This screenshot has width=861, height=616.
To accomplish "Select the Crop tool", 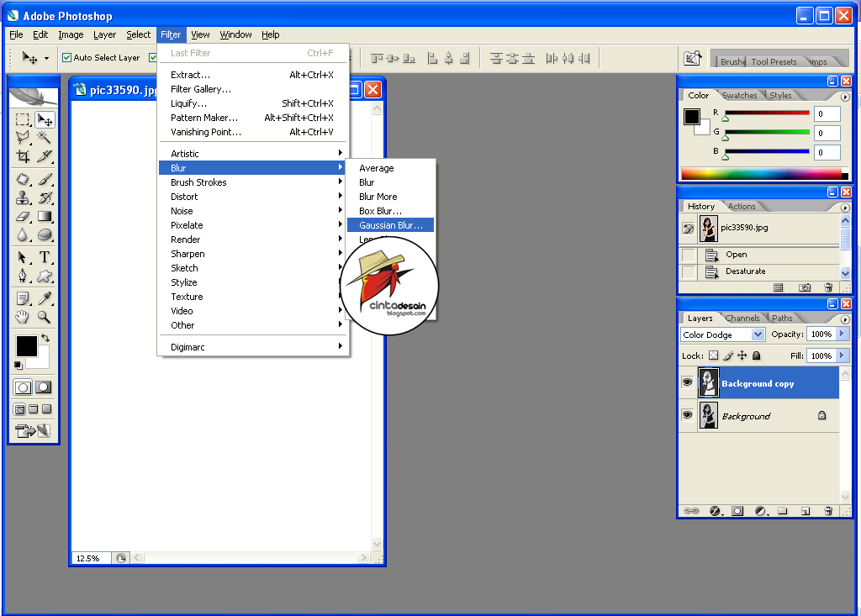I will click(x=23, y=156).
